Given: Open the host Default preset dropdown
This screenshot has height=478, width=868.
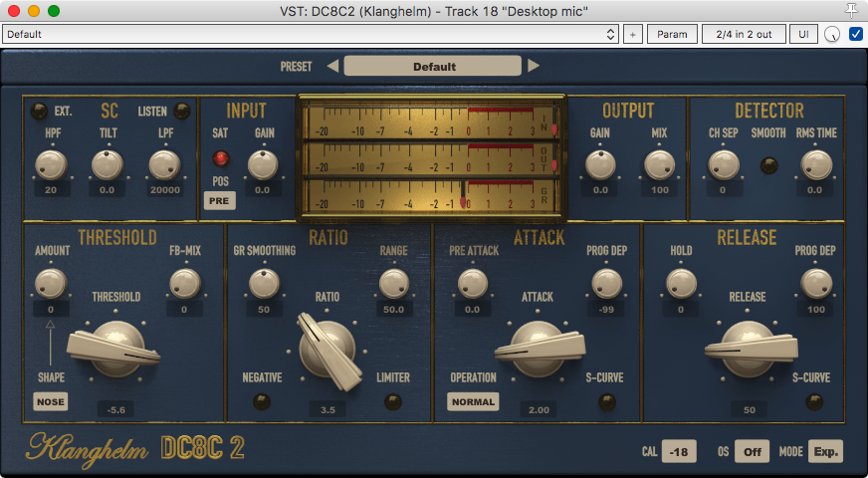Looking at the screenshot, I should (x=311, y=34).
